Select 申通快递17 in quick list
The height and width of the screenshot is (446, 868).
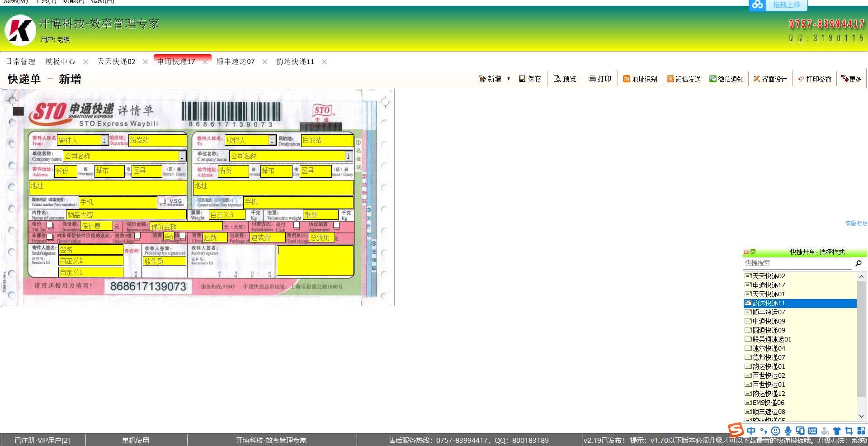click(x=800, y=285)
